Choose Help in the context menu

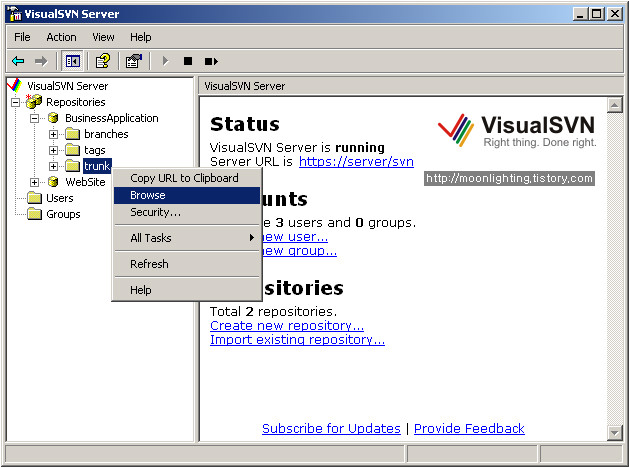point(187,290)
